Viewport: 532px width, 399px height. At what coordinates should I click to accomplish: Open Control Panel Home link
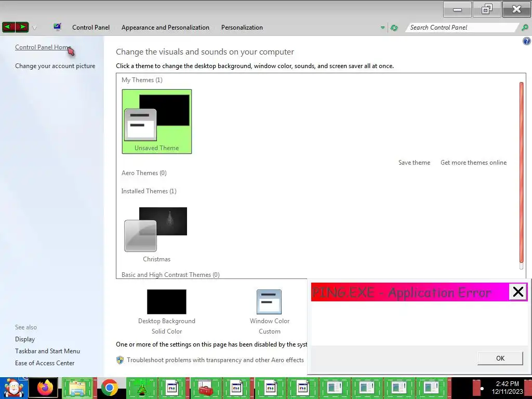tap(43, 47)
